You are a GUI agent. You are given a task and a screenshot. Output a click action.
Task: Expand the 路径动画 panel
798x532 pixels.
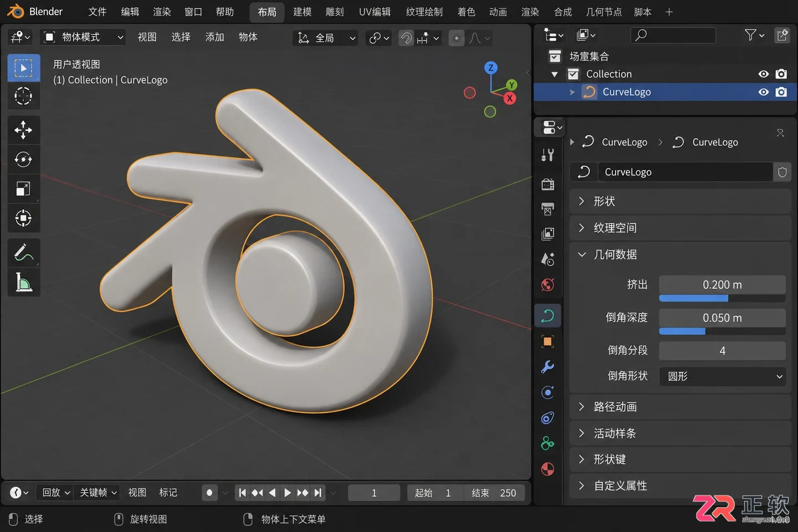(x=680, y=407)
